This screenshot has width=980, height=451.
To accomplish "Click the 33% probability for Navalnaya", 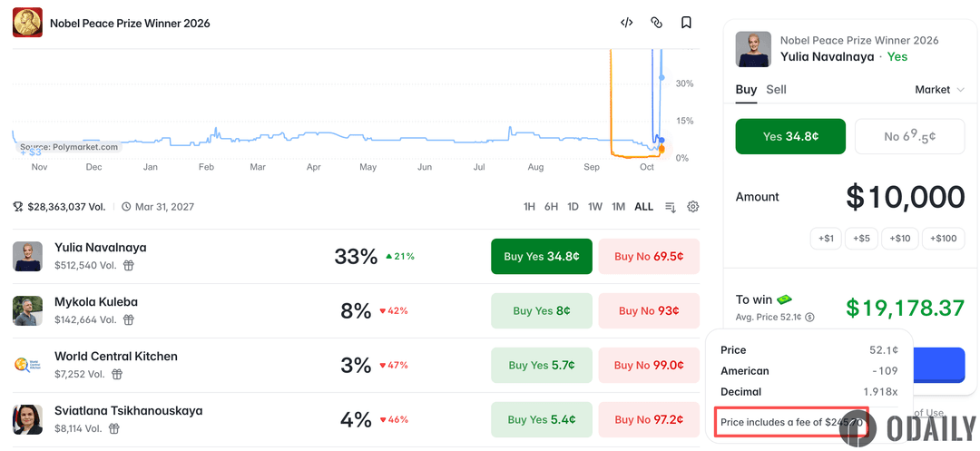I will (357, 256).
